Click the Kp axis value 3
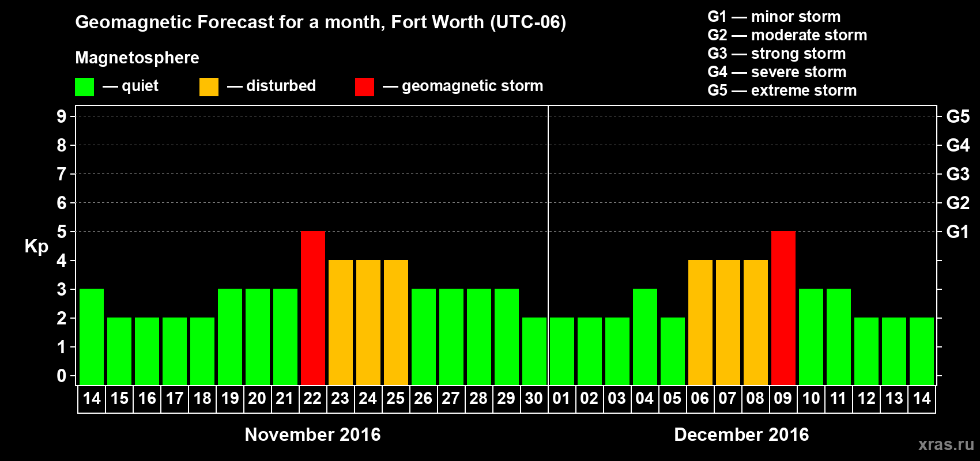The height and width of the screenshot is (461, 980). click(x=62, y=289)
